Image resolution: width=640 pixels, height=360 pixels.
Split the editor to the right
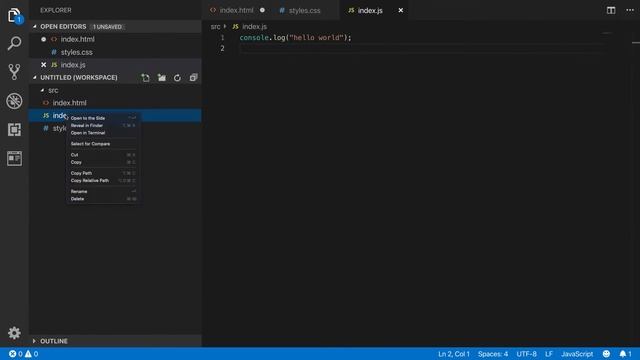tap(611, 10)
